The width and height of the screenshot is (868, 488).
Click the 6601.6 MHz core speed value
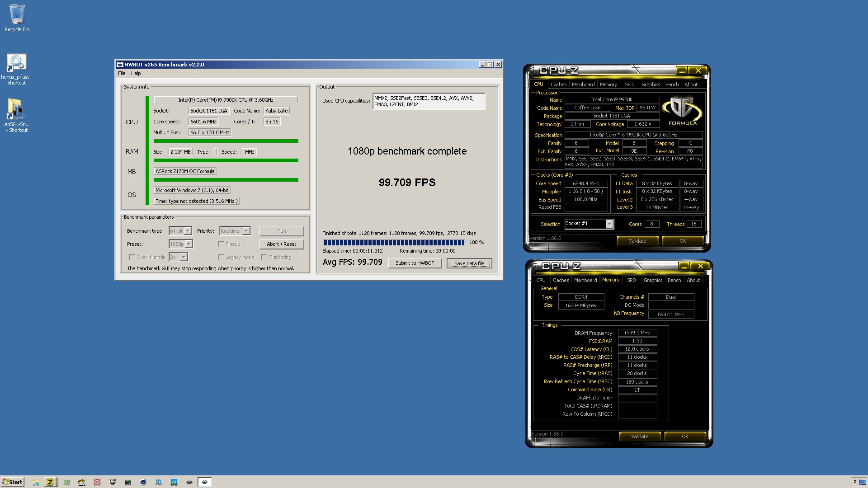[203, 122]
